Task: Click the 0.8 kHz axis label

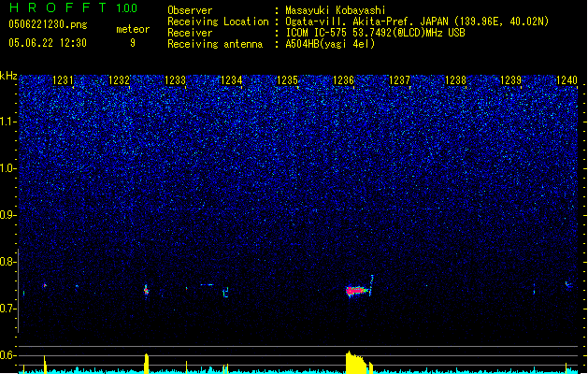Action: [7, 262]
